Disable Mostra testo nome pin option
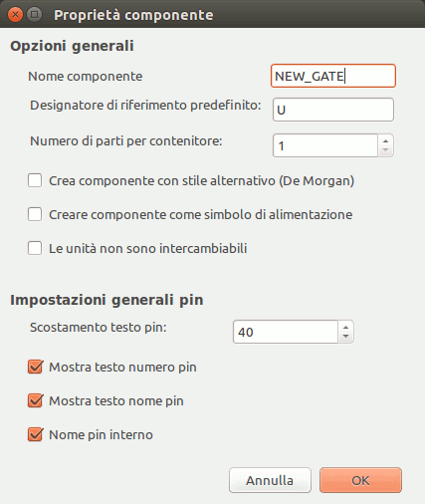 click(35, 400)
